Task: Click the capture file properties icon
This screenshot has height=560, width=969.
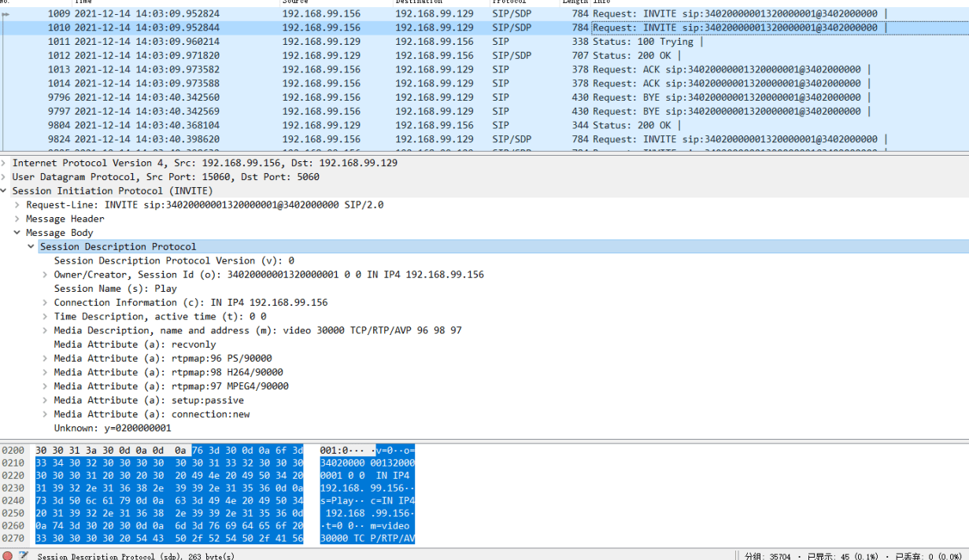Action: tap(24, 555)
